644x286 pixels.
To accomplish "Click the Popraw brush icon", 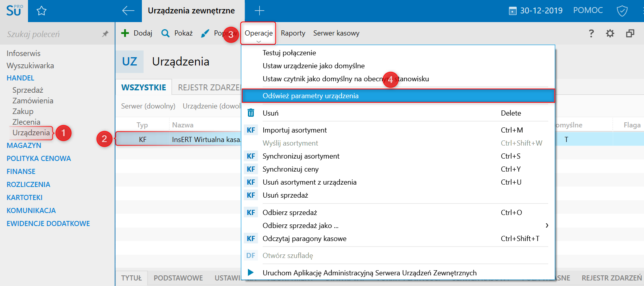I will 205,34.
